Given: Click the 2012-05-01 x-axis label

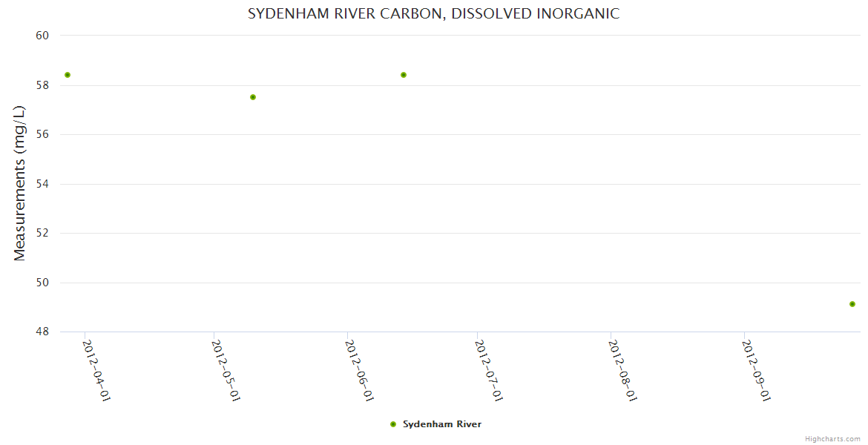Looking at the screenshot, I should [x=226, y=371].
